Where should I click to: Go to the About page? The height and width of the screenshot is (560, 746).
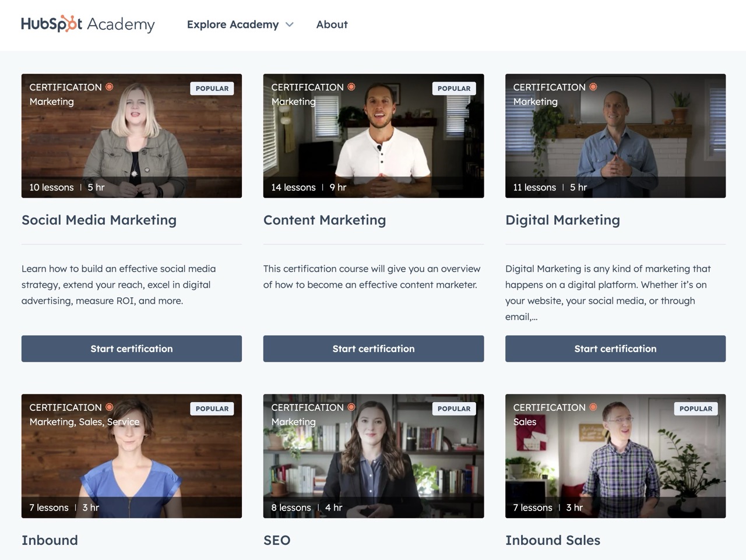(332, 24)
